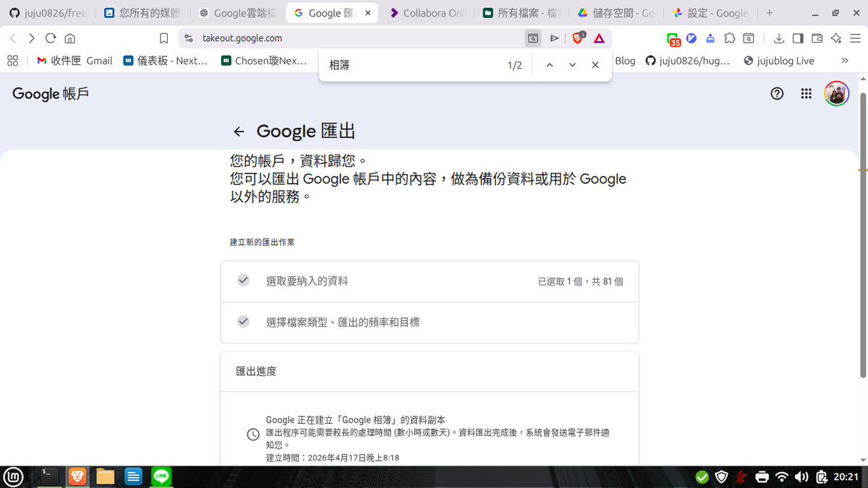Image resolution: width=868 pixels, height=488 pixels.
Task: Close the active Google 匯出 tab
Action: pos(367,13)
